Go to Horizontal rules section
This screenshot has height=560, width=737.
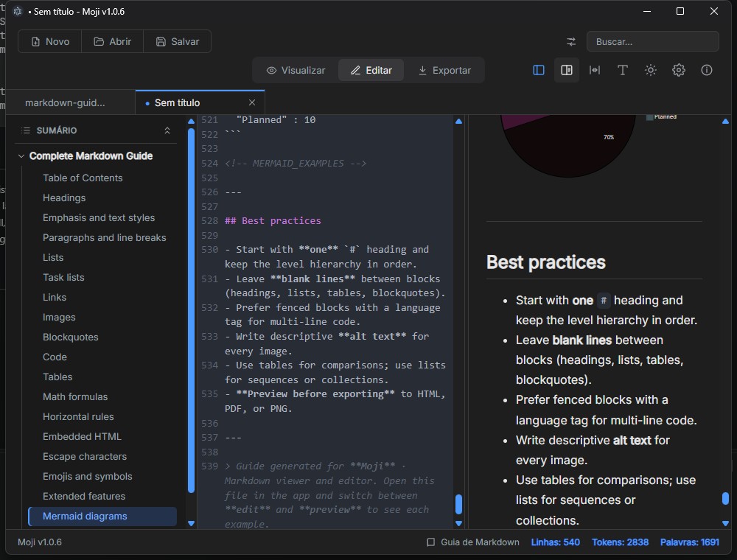coord(78,417)
